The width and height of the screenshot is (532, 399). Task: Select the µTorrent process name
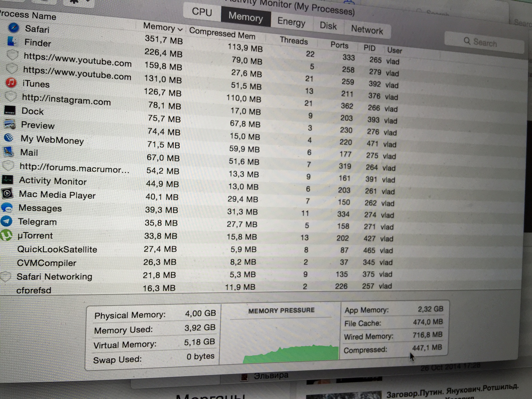(35, 235)
